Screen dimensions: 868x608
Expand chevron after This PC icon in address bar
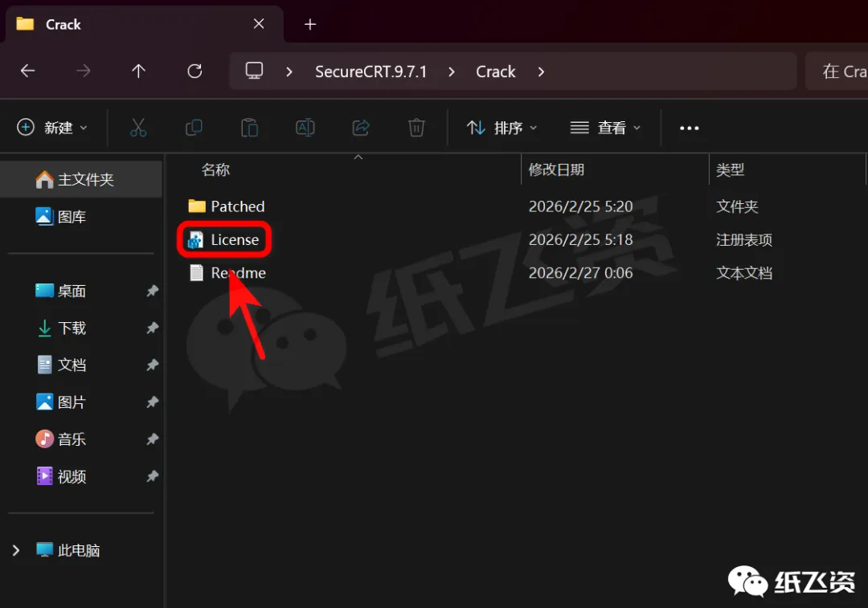289,71
